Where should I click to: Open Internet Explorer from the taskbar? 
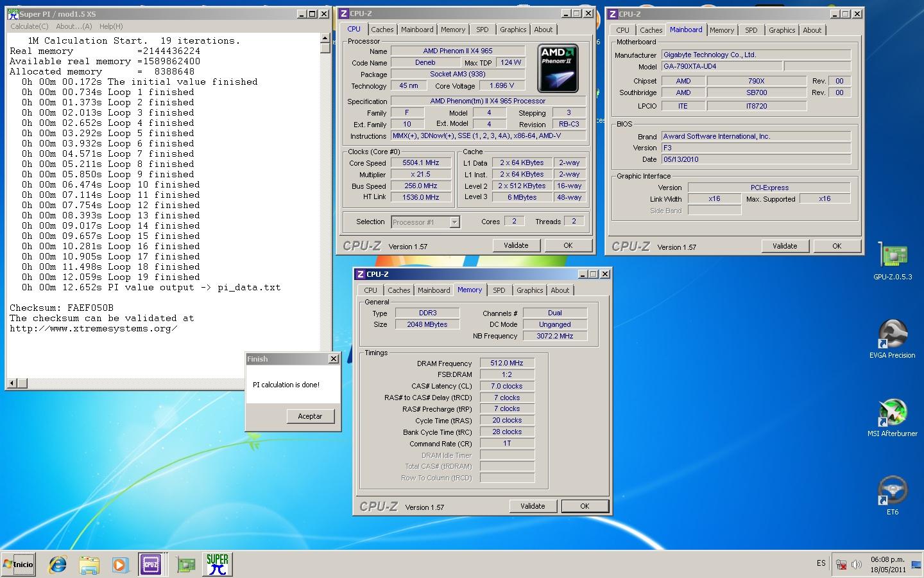(58, 565)
